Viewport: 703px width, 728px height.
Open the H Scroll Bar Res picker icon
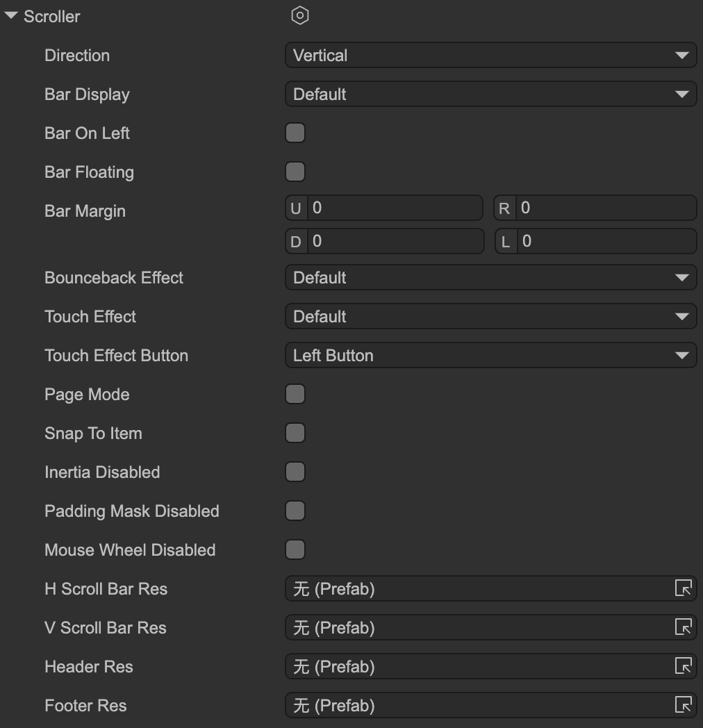pos(683,589)
